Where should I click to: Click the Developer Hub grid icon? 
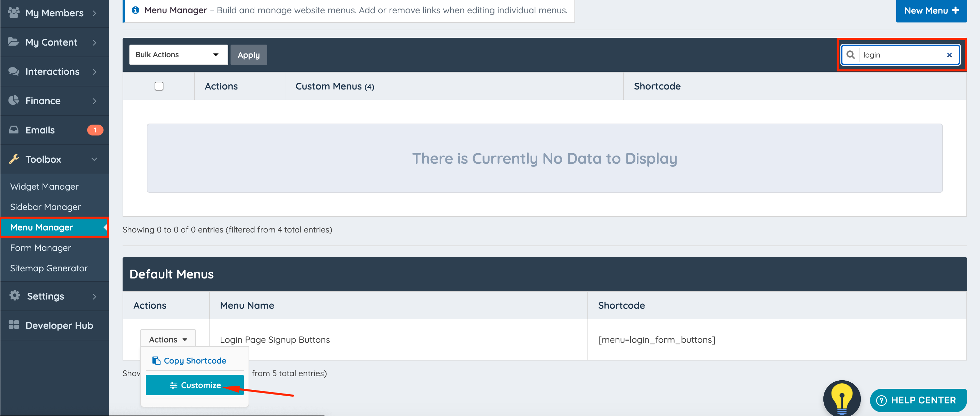click(14, 325)
